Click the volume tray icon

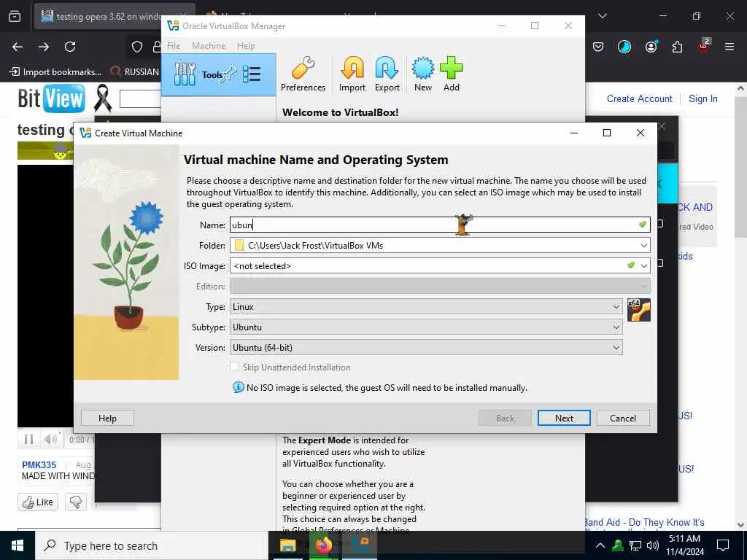click(x=653, y=545)
